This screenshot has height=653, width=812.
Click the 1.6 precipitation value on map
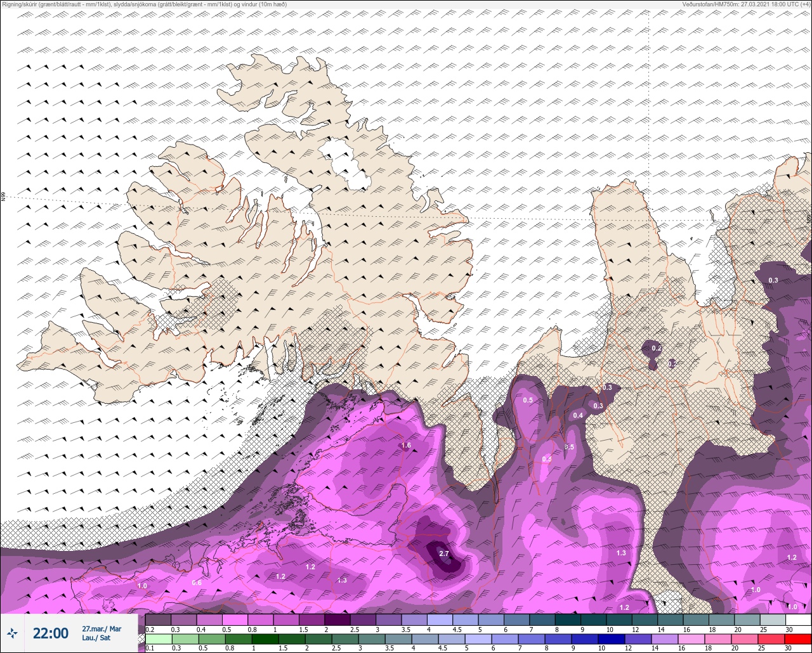[x=406, y=446]
